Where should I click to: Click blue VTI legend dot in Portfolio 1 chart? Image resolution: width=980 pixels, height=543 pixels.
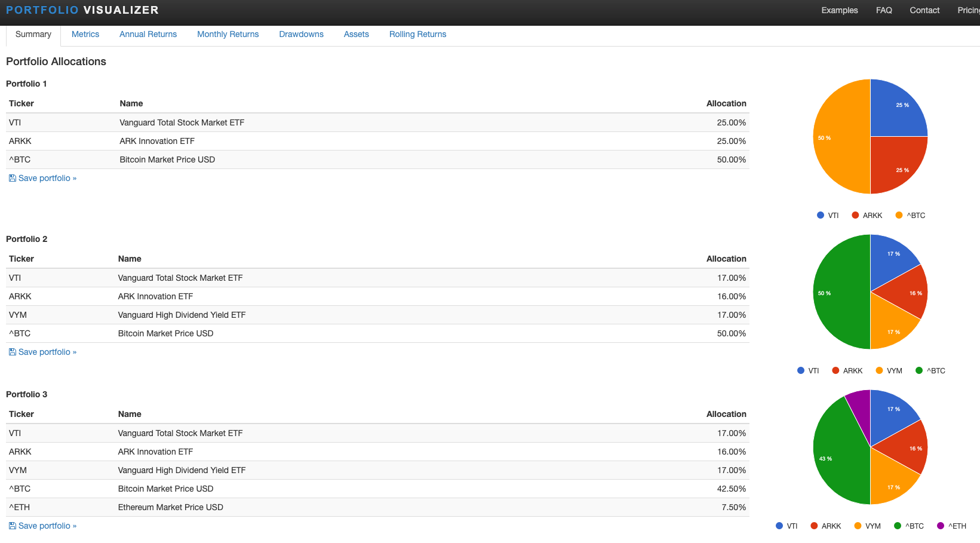point(821,215)
